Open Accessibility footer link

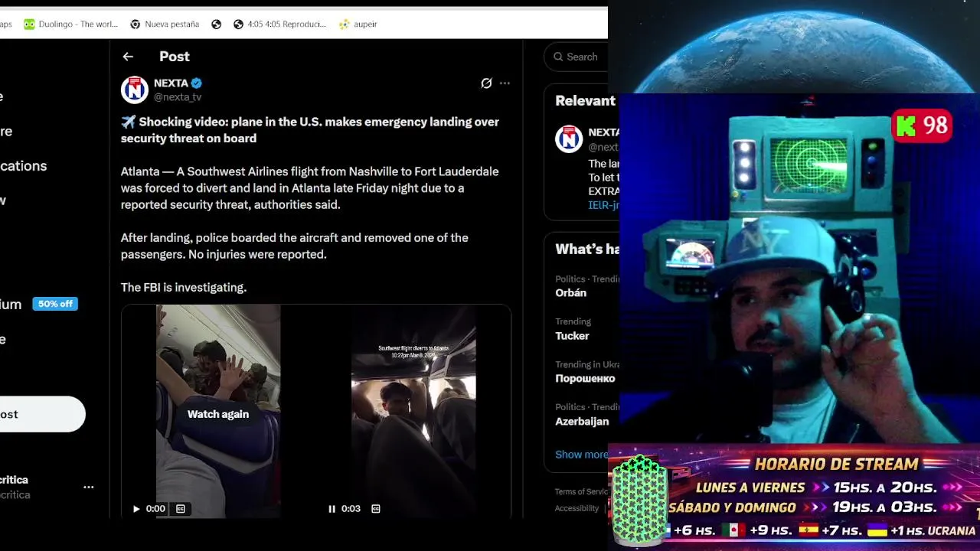577,508
